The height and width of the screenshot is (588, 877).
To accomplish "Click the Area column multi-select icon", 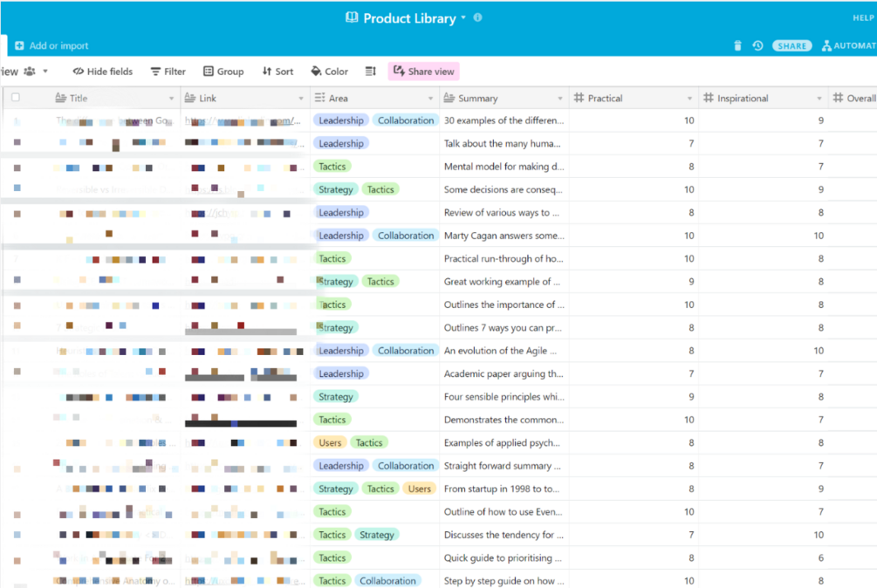I will (319, 98).
